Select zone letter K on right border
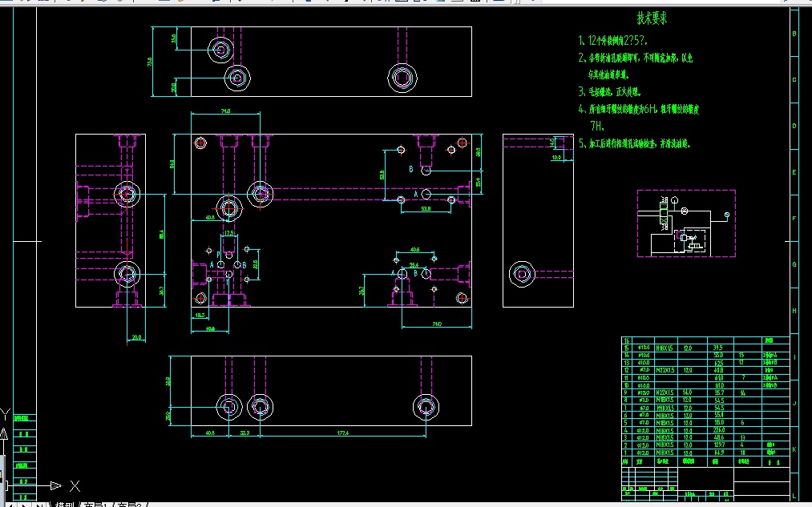This screenshot has width=812, height=507. click(x=794, y=449)
